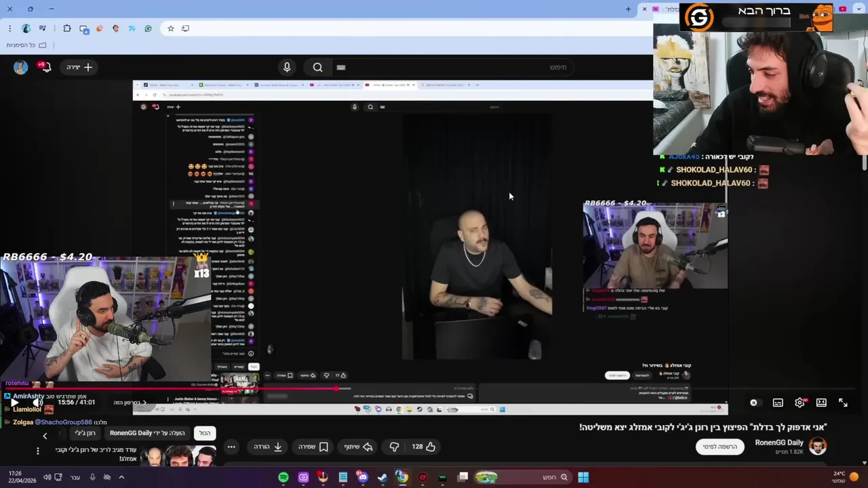Open the RonenGG Daily channel avatar
868x488 pixels.
point(818,447)
